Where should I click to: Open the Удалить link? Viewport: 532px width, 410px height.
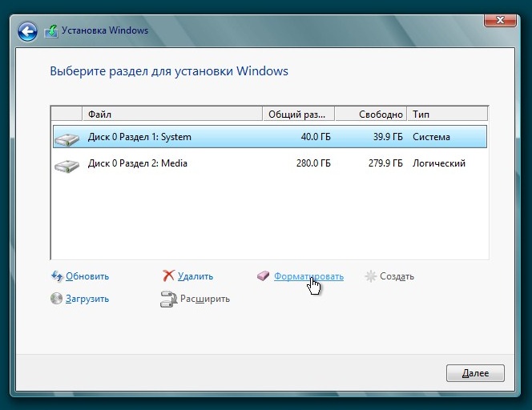(x=195, y=276)
